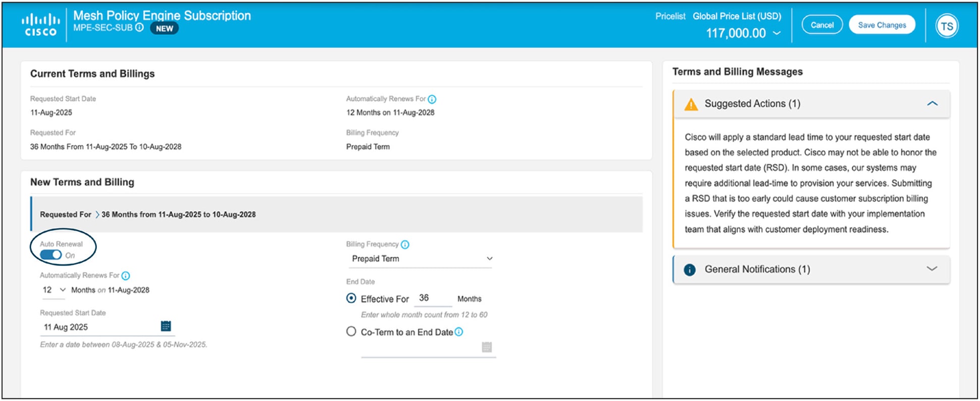Expand the Requested For summary chevron
The width and height of the screenshot is (980, 401).
tap(97, 215)
